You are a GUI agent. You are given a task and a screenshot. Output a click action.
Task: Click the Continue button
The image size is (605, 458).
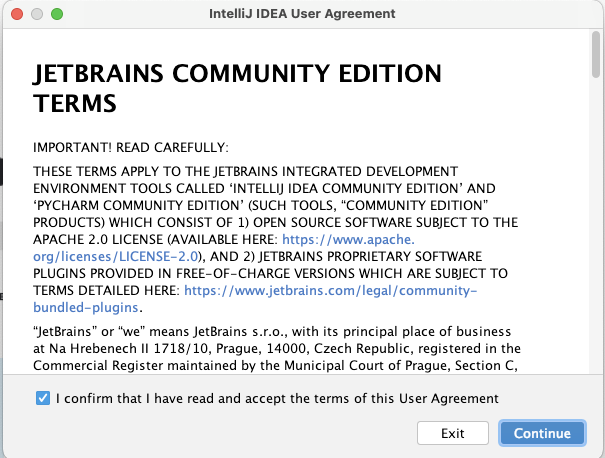click(x=542, y=433)
